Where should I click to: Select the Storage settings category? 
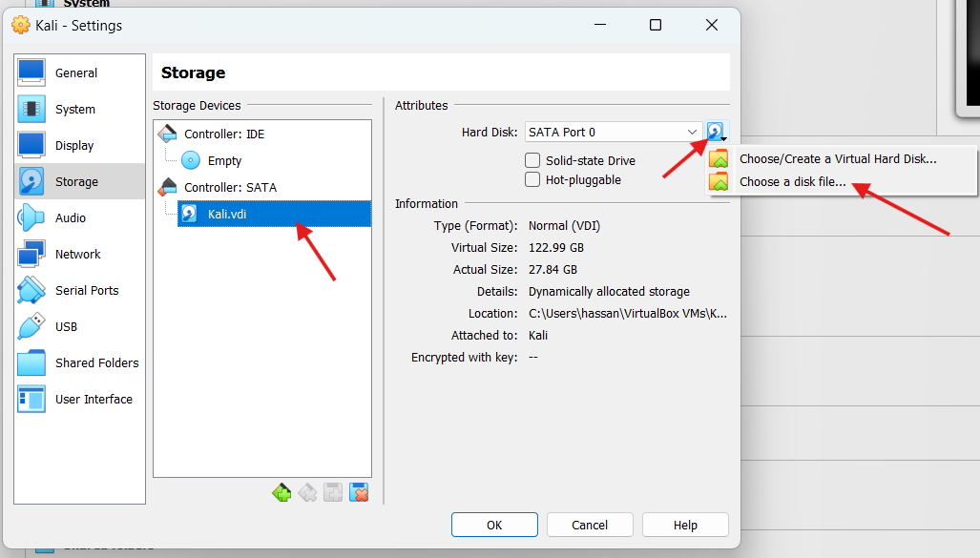tap(79, 182)
